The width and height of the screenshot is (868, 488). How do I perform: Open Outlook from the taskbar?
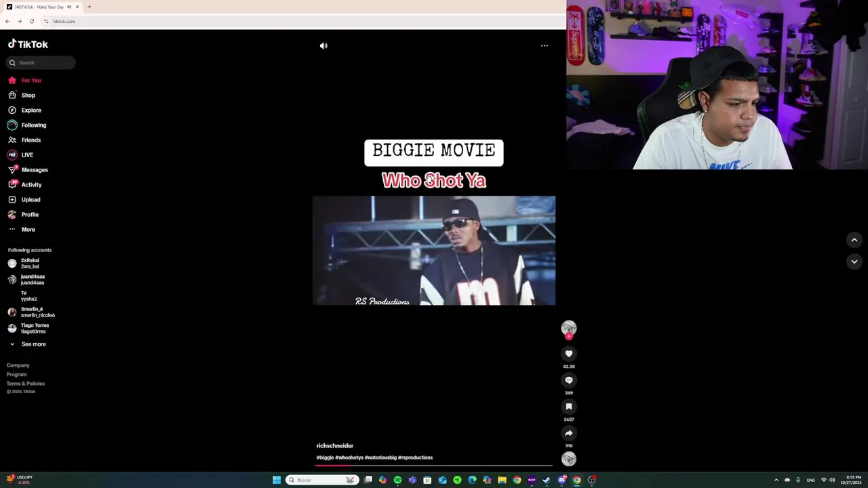coord(442,480)
